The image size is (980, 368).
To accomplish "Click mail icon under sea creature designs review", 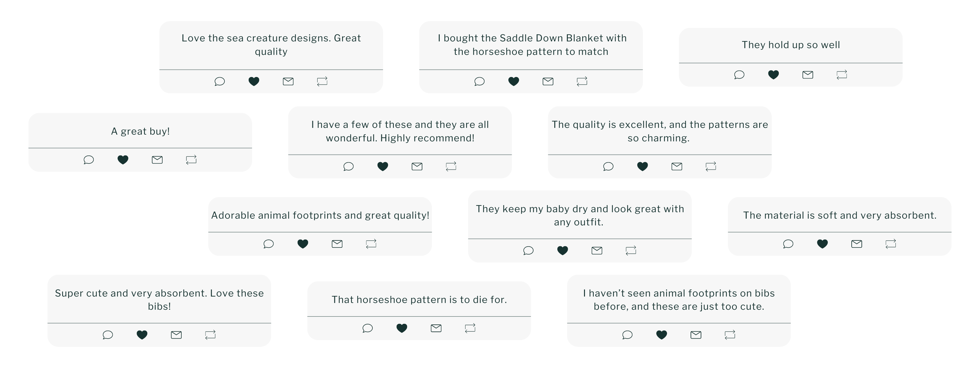I will (288, 81).
